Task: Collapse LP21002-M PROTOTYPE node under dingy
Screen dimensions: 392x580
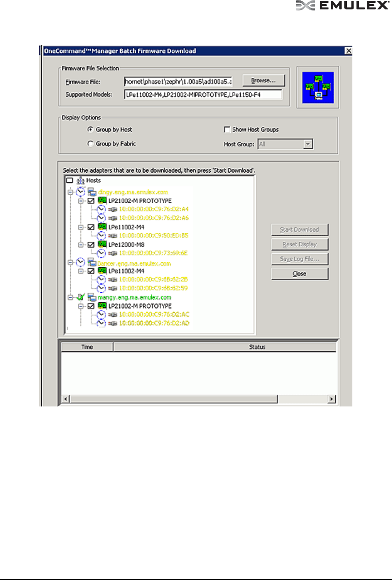Action: coord(81,201)
